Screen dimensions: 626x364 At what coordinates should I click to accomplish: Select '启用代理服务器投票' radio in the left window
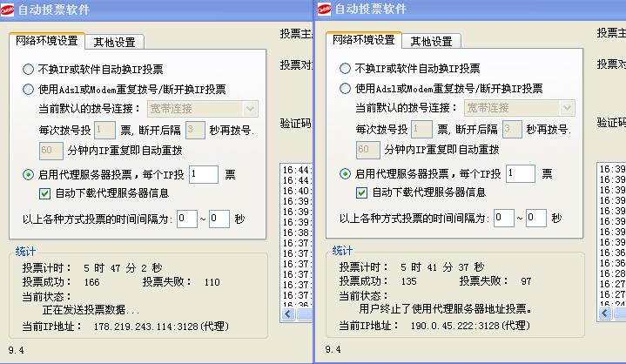(29, 174)
